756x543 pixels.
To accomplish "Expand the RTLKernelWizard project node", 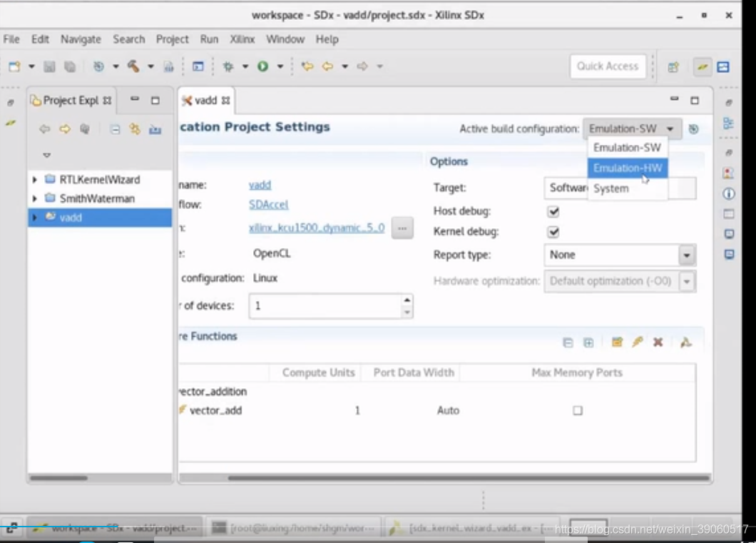I will pyautogui.click(x=35, y=179).
